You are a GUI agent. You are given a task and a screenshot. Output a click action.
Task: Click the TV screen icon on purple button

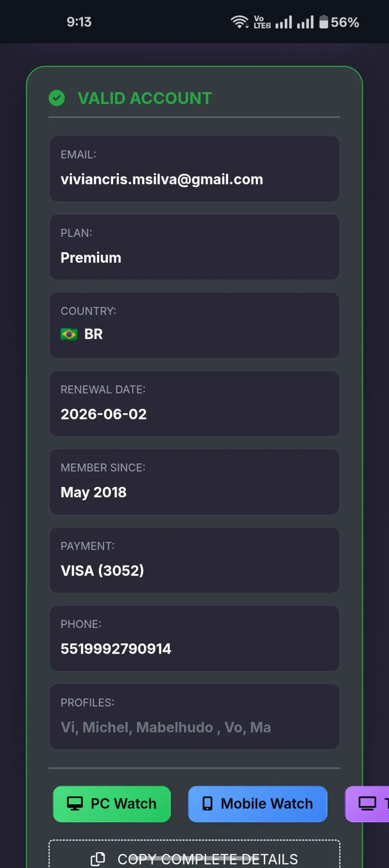tap(367, 803)
